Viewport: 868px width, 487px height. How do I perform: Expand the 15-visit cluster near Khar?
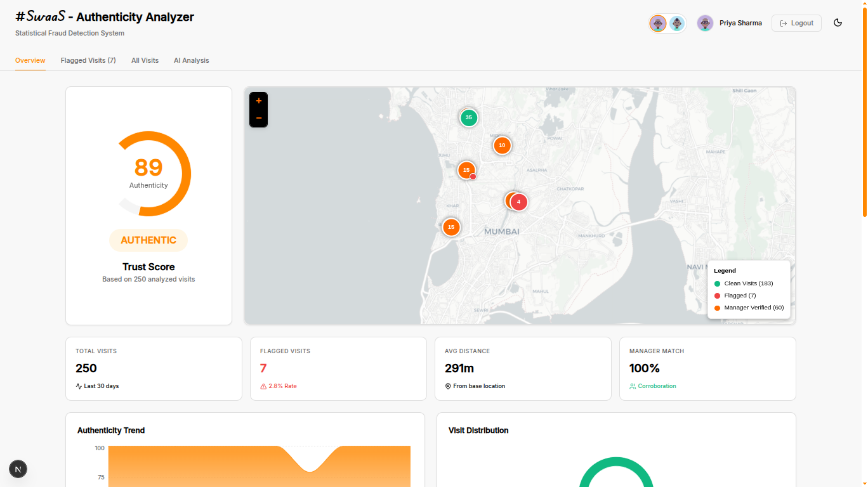(x=451, y=227)
